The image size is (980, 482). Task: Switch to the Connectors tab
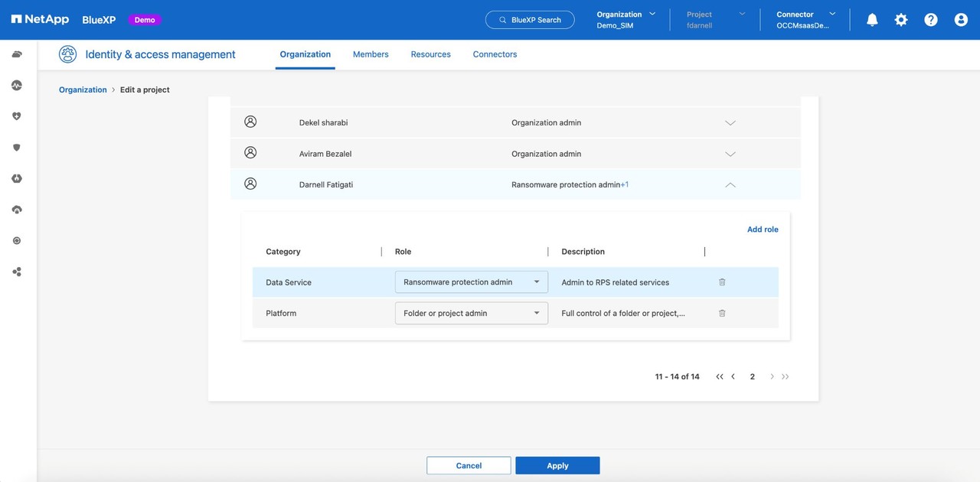495,54
